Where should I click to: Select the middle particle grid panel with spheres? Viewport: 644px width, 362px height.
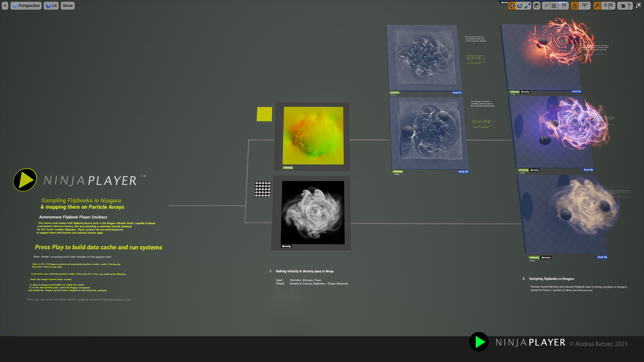point(428,133)
